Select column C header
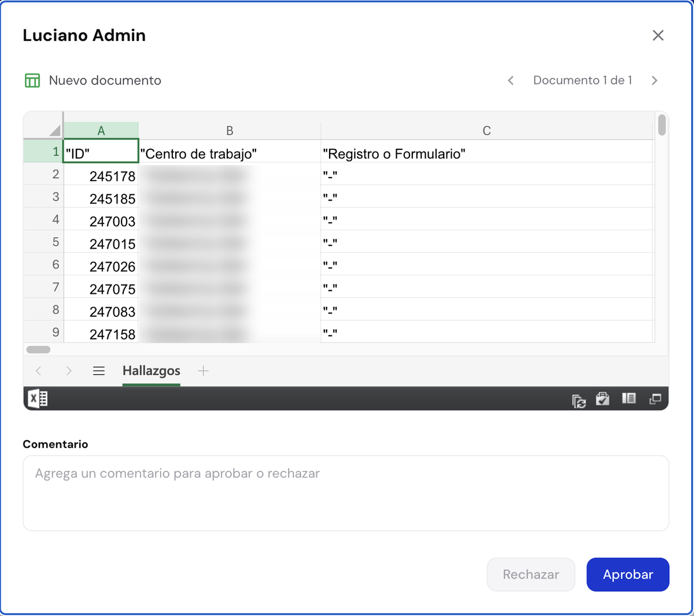This screenshot has height=616, width=694. (x=487, y=131)
